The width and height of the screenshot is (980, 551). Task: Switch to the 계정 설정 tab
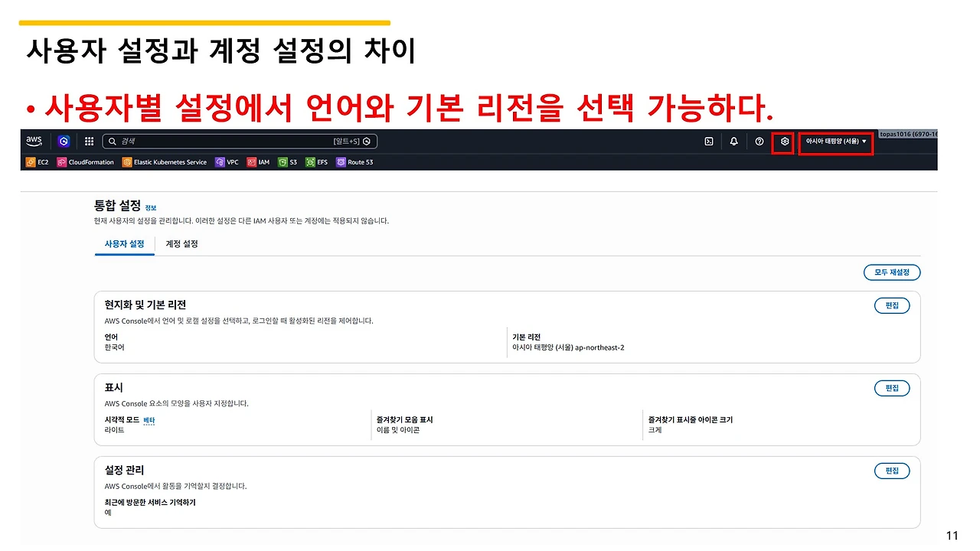click(x=181, y=245)
